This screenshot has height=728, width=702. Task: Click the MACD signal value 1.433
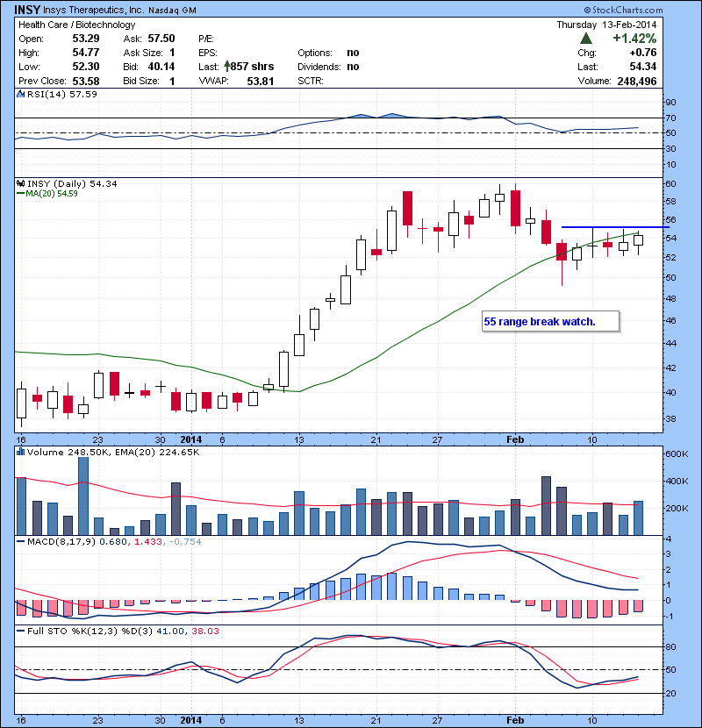tap(148, 541)
